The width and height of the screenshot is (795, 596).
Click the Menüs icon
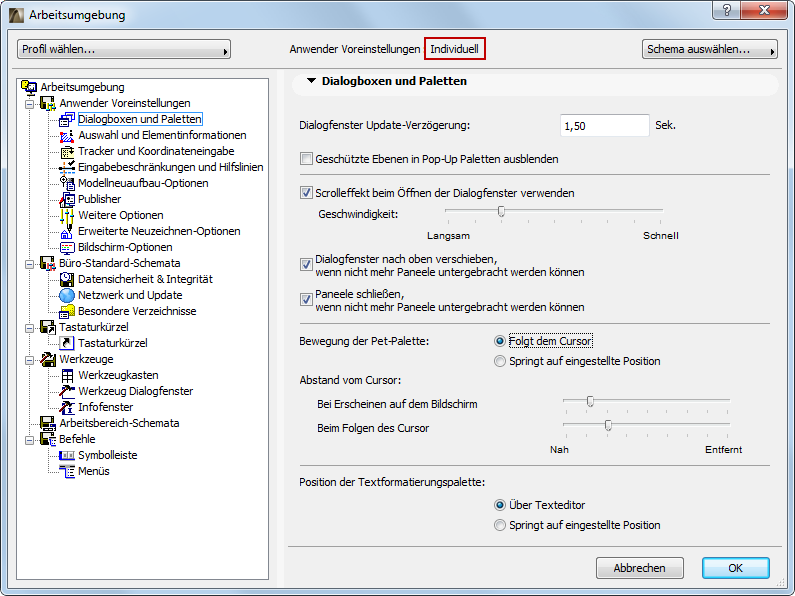point(67,471)
